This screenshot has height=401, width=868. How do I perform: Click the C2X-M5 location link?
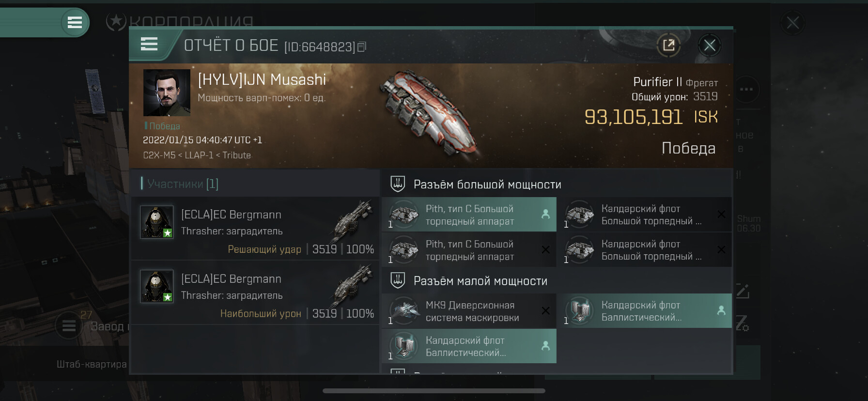point(159,155)
